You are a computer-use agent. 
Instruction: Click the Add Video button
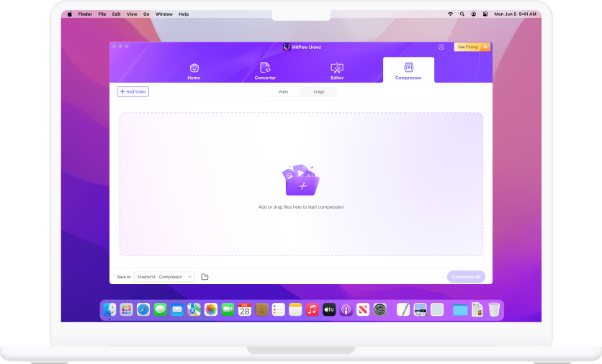tap(132, 91)
